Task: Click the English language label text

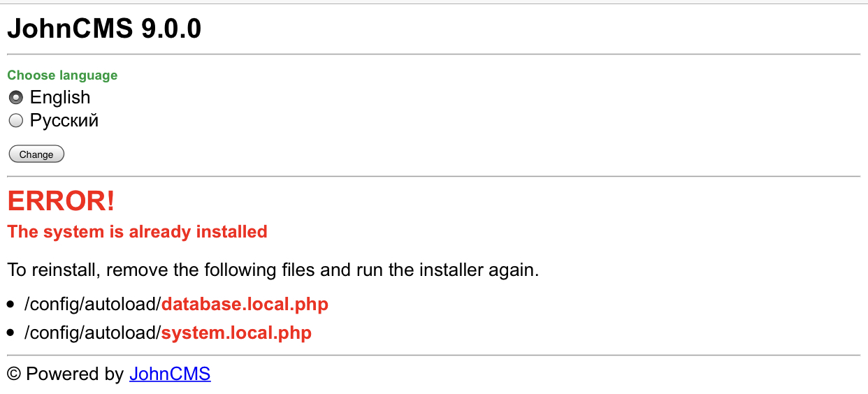Action: point(60,97)
